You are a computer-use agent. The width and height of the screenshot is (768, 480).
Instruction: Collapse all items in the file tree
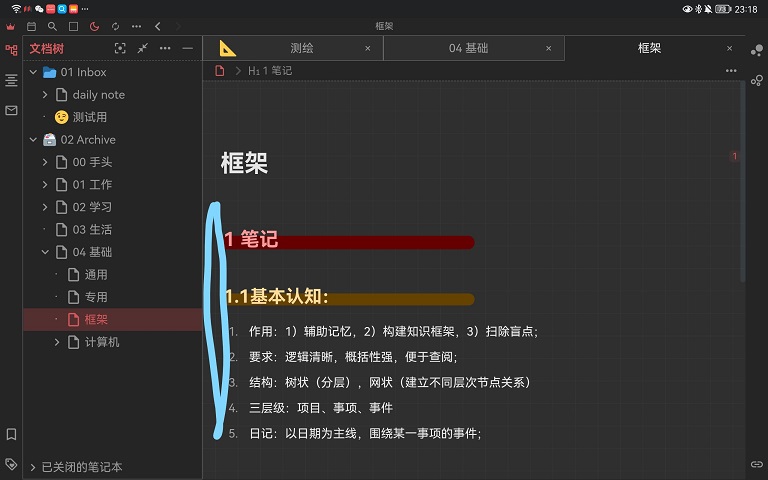(x=143, y=48)
